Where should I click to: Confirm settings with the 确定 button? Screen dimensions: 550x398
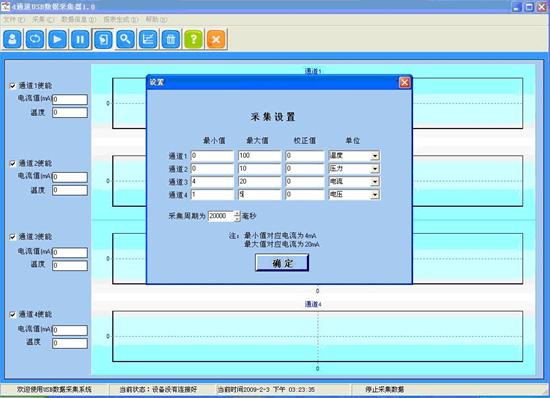tap(282, 263)
